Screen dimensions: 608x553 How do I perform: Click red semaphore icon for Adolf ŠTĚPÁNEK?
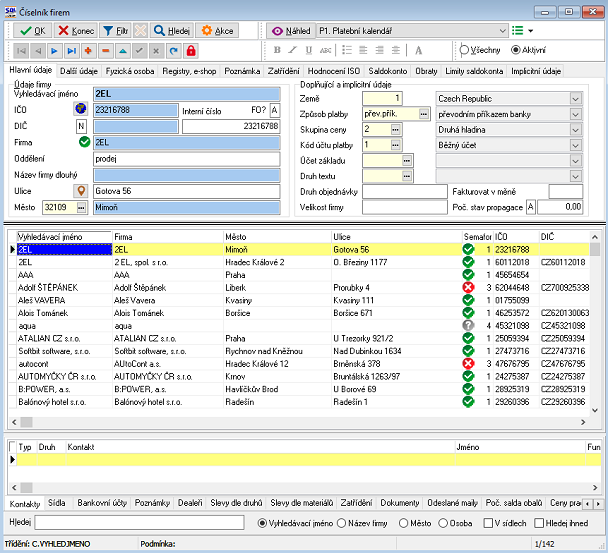click(x=468, y=287)
